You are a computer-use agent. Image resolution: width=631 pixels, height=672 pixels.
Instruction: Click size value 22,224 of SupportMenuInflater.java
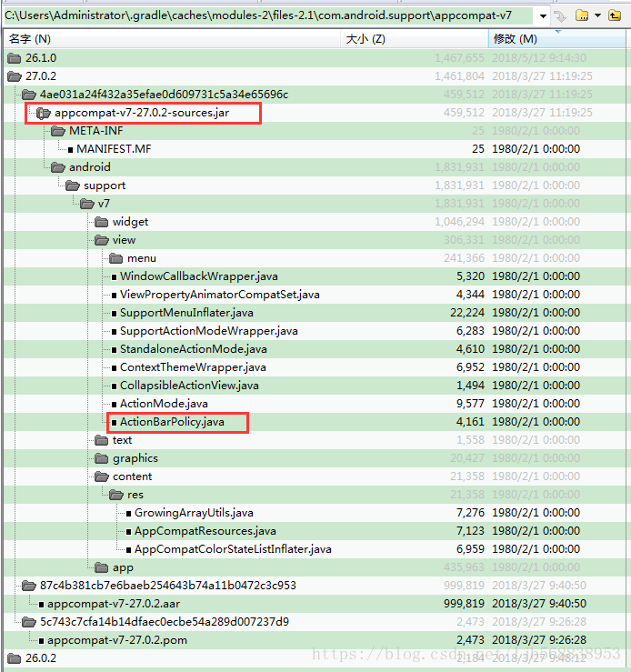click(467, 313)
